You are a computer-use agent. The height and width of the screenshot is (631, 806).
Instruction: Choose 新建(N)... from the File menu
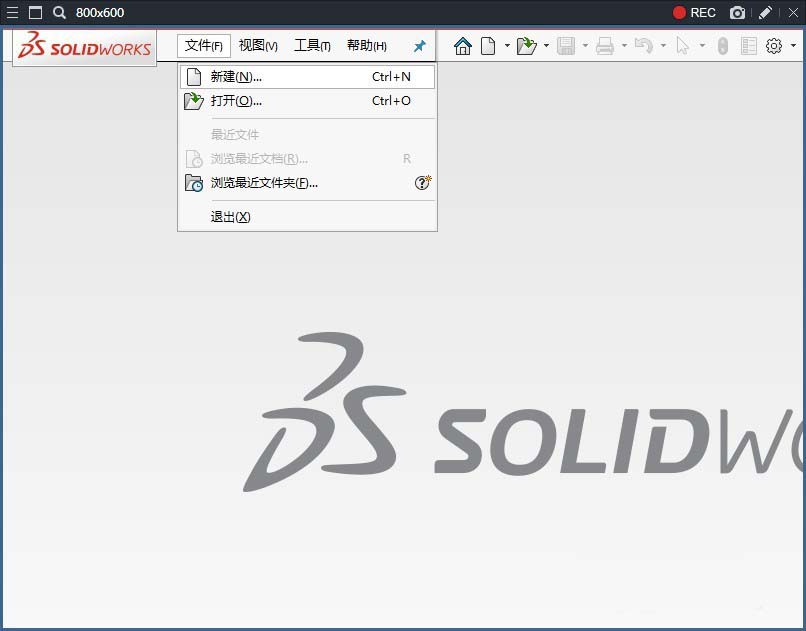click(307, 77)
